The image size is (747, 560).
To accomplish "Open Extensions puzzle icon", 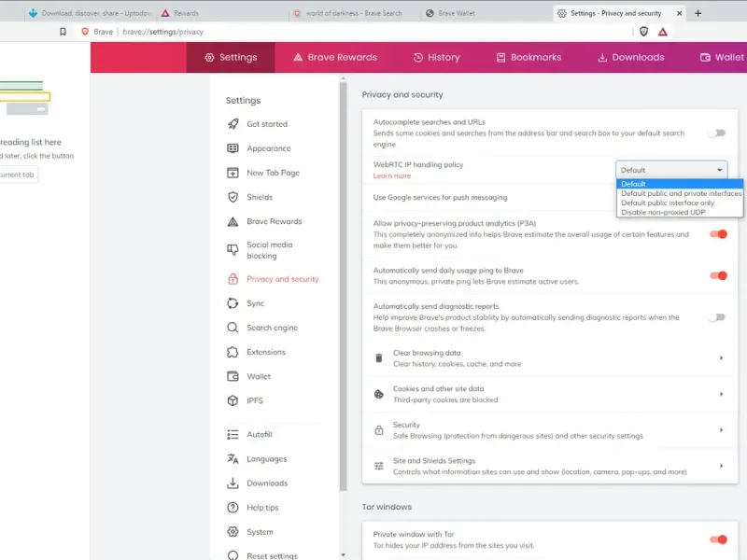I will pyautogui.click(x=233, y=352).
